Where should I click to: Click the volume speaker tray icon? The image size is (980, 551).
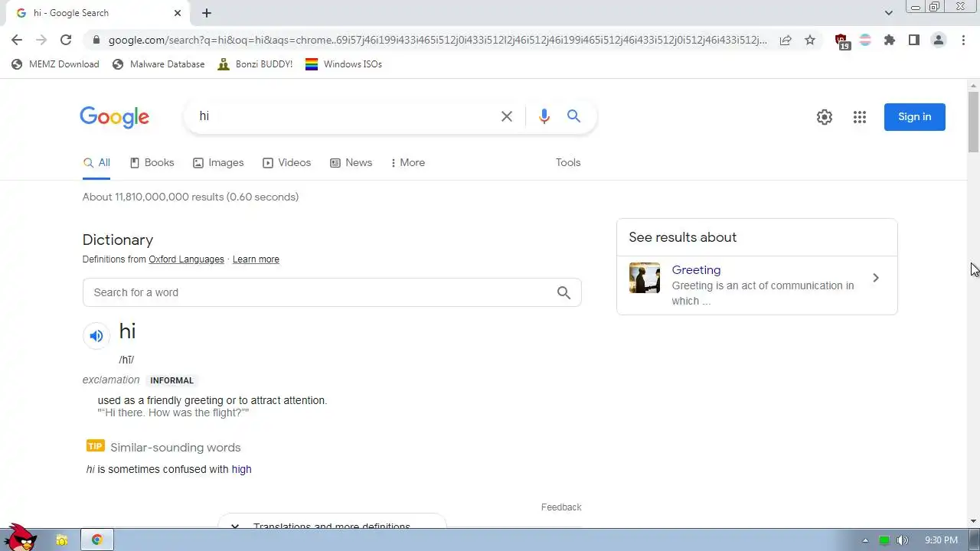click(x=903, y=540)
